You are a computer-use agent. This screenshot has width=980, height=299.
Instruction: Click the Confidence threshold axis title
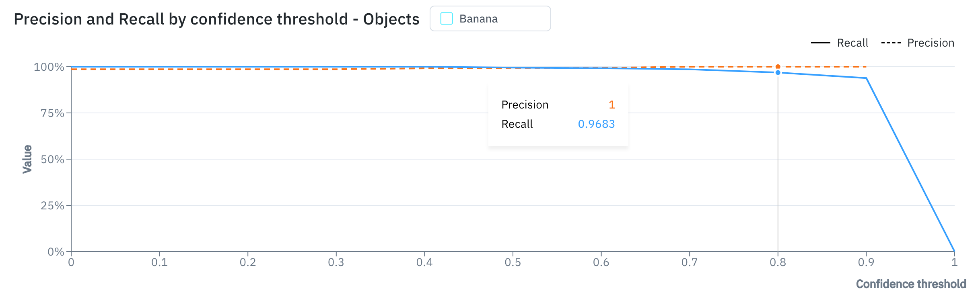tap(911, 284)
